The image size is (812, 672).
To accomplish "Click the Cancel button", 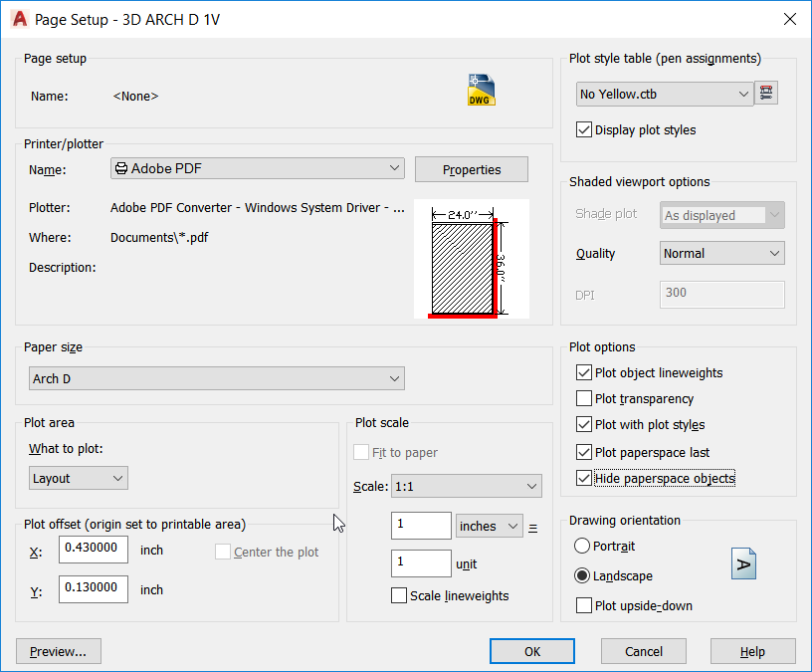I will click(643, 651).
